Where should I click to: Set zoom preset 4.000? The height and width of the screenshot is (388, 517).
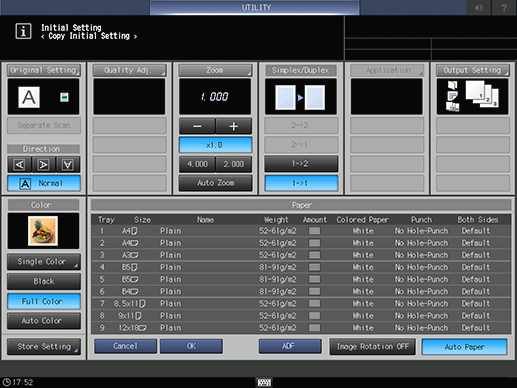[x=197, y=164]
